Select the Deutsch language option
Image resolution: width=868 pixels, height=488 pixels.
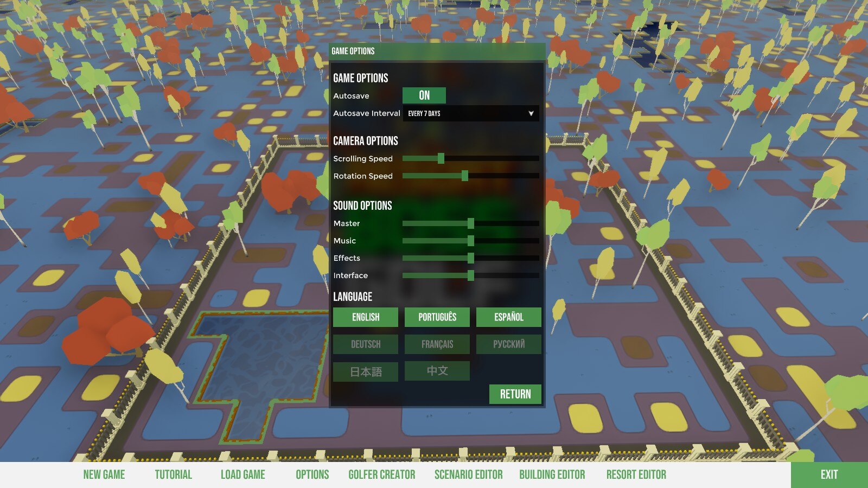pyautogui.click(x=365, y=344)
